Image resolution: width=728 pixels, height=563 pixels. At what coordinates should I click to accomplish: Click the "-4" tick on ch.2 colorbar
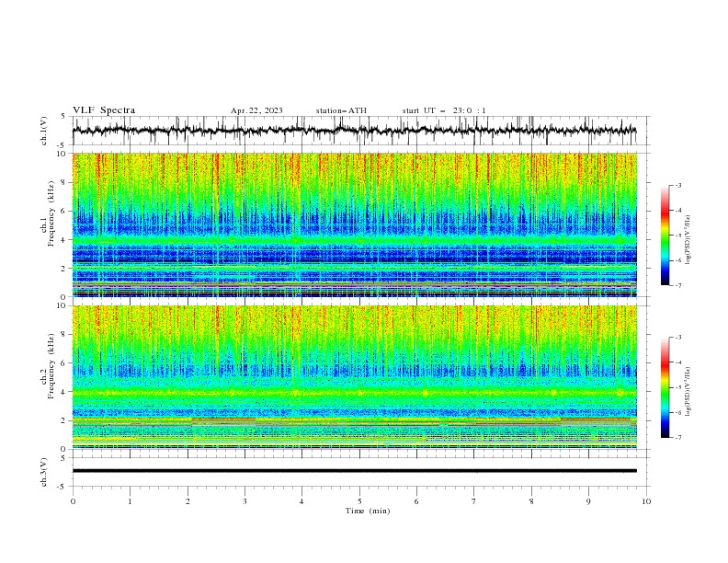click(x=677, y=362)
